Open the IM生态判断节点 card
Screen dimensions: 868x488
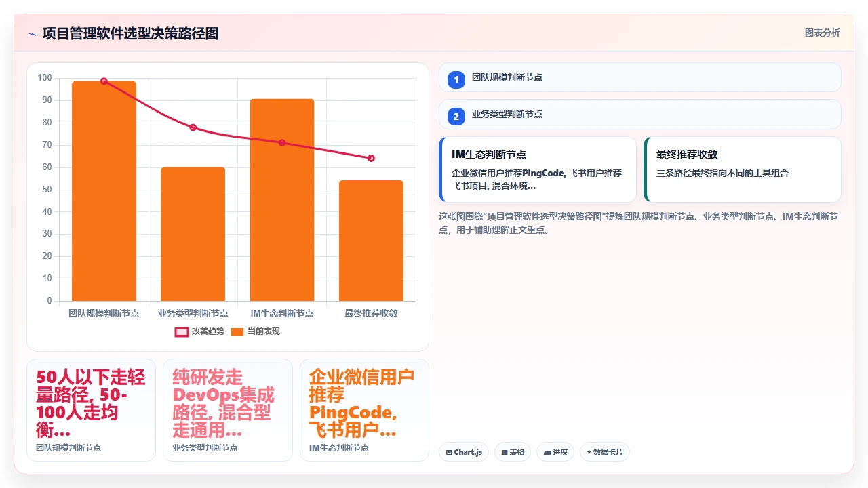[538, 169]
